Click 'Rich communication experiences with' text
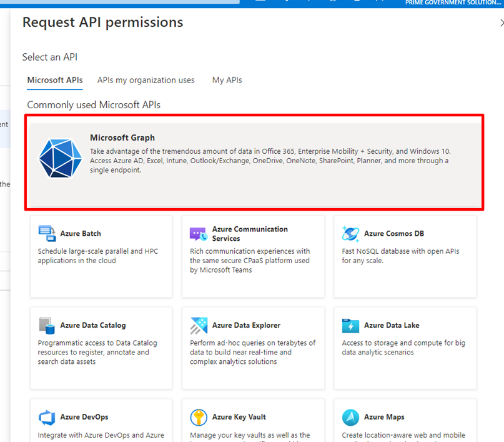This screenshot has width=504, height=442. (x=250, y=251)
